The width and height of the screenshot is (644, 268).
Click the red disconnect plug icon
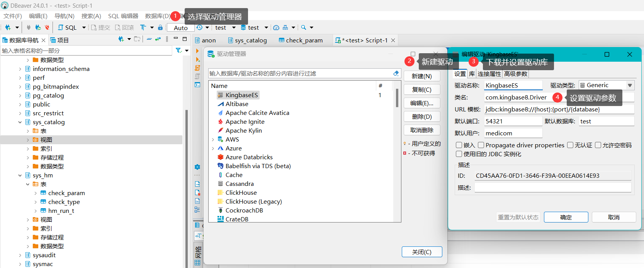pos(47,27)
